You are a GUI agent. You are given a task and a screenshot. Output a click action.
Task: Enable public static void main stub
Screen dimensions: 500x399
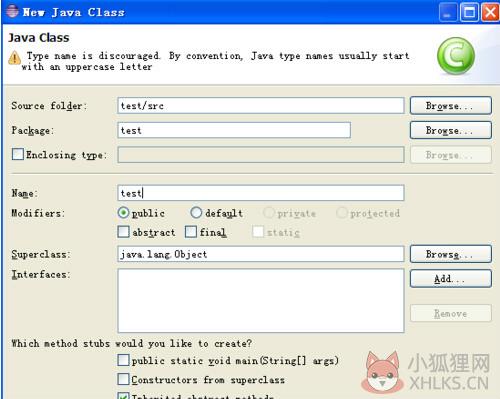pos(123,360)
